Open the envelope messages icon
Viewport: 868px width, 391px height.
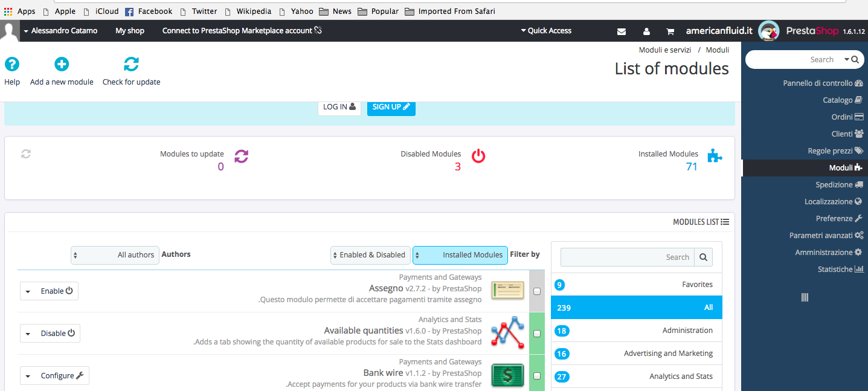tap(621, 31)
